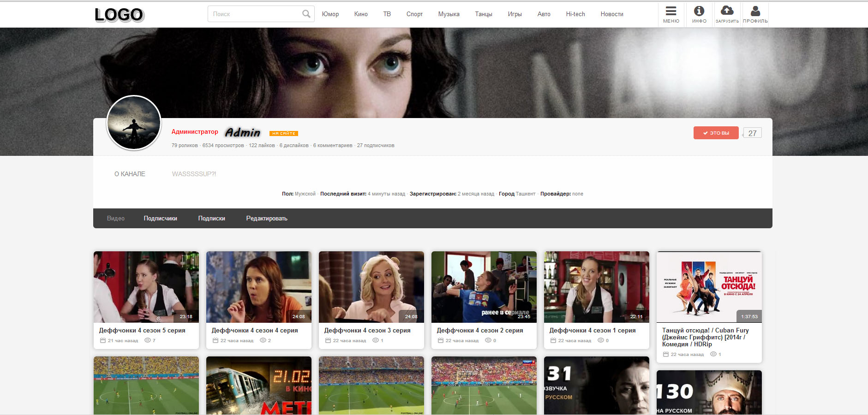Click the 2 месяца назад registration value
This screenshot has height=415, width=868.
(x=476, y=194)
